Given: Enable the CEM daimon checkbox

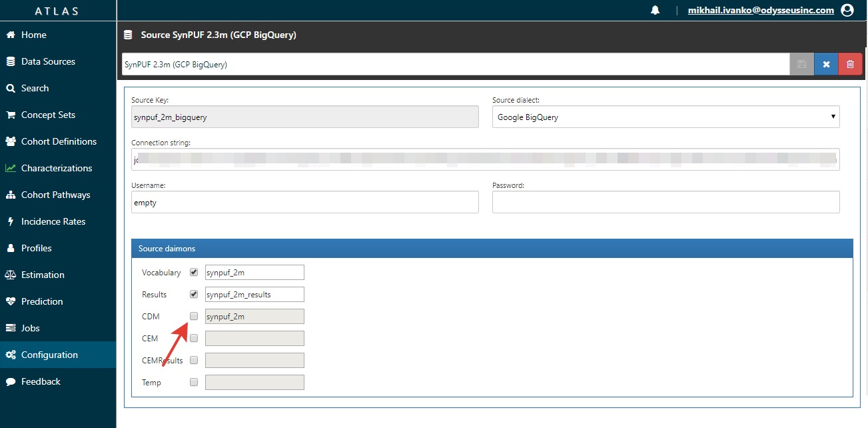Looking at the screenshot, I should [194, 338].
